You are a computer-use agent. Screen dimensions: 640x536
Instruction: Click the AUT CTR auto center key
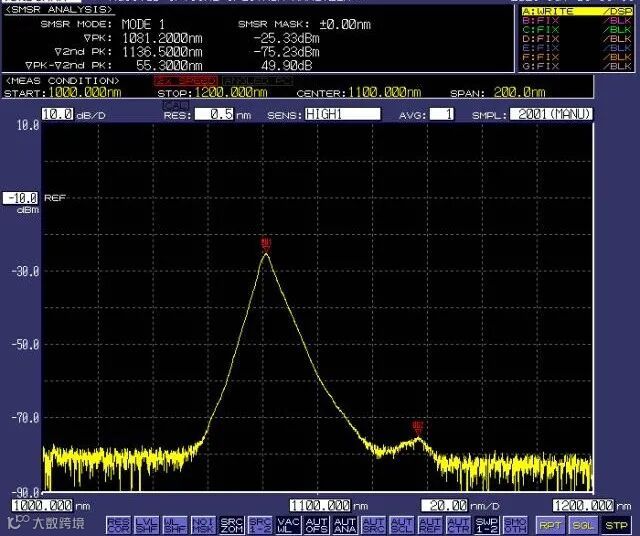[x=458, y=525]
